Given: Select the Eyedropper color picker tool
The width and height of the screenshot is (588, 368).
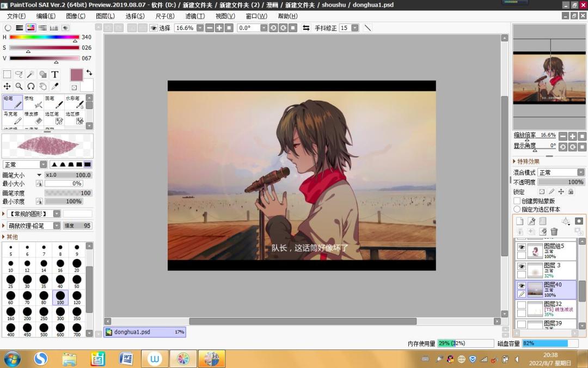Looking at the screenshot, I should pos(55,86).
